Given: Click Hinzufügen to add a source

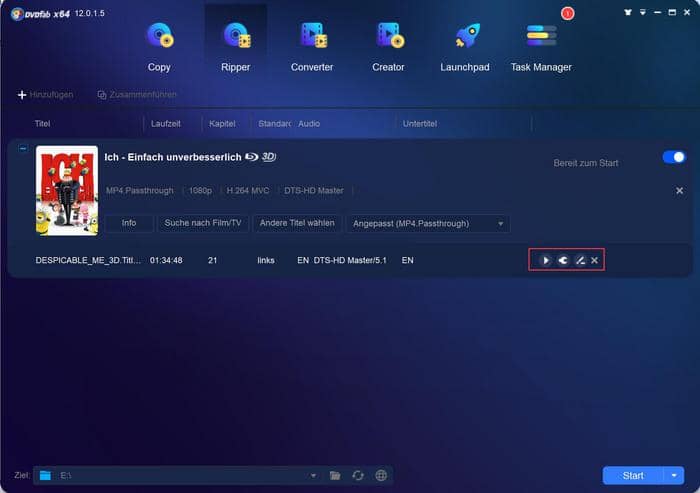Looking at the screenshot, I should [45, 95].
